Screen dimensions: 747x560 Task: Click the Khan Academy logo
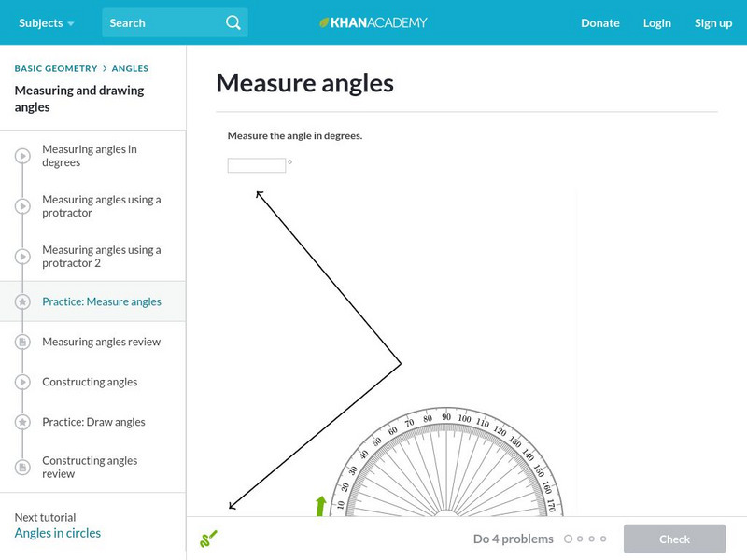pos(373,22)
